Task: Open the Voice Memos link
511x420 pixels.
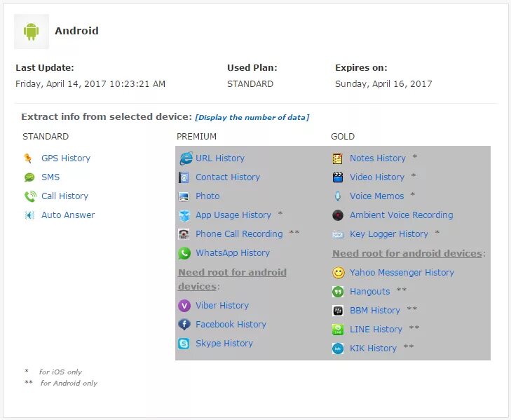Action: (x=376, y=196)
